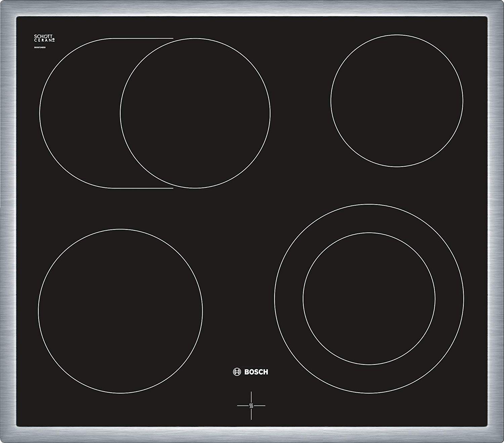
Task: Select the oval extended roasting zone
Action: click(x=155, y=113)
